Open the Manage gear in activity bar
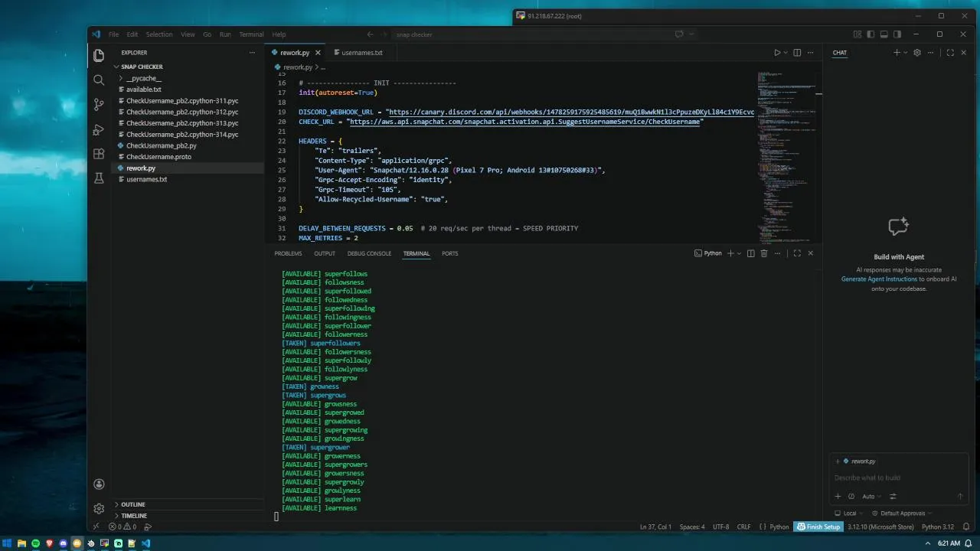Viewport: 980px width, 551px height. click(x=98, y=508)
